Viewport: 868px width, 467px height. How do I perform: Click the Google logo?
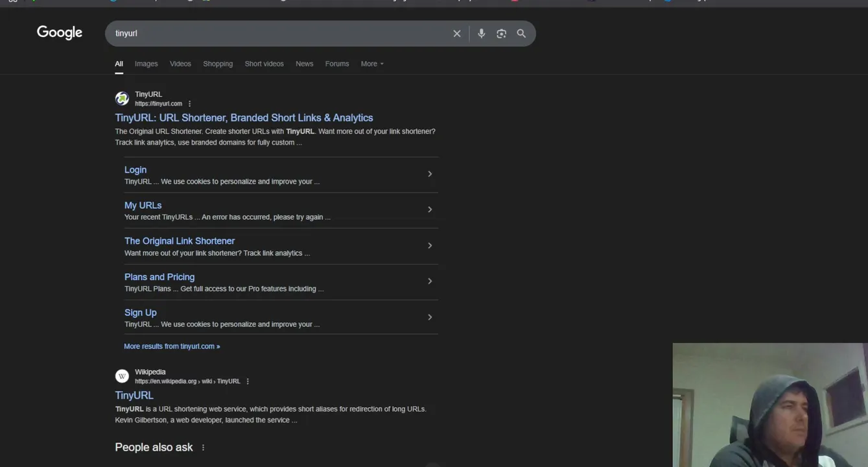(60, 32)
